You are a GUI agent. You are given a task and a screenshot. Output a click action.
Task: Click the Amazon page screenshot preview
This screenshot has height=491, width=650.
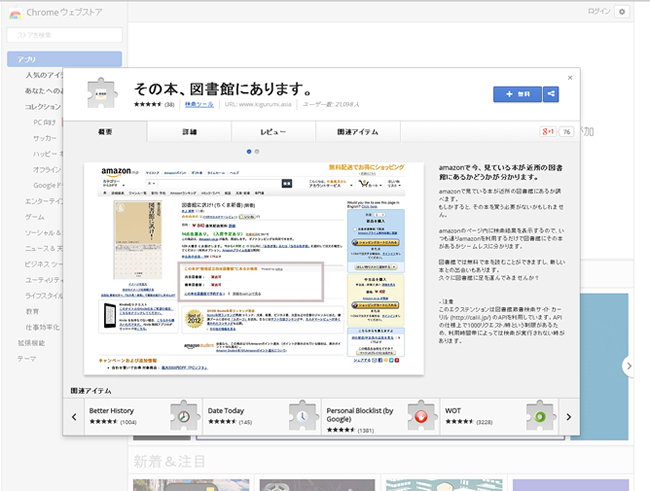[254, 269]
